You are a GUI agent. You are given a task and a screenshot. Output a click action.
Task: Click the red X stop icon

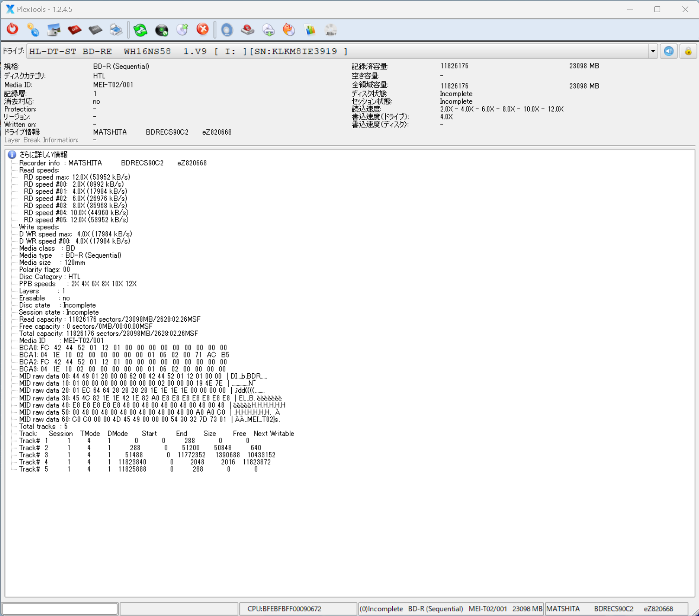[202, 30]
